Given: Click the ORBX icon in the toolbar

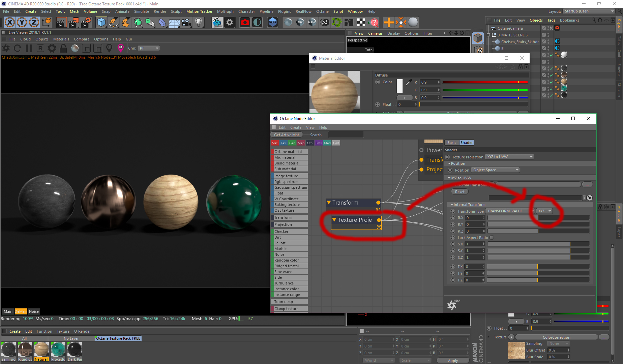Looking at the screenshot, I should 272,22.
